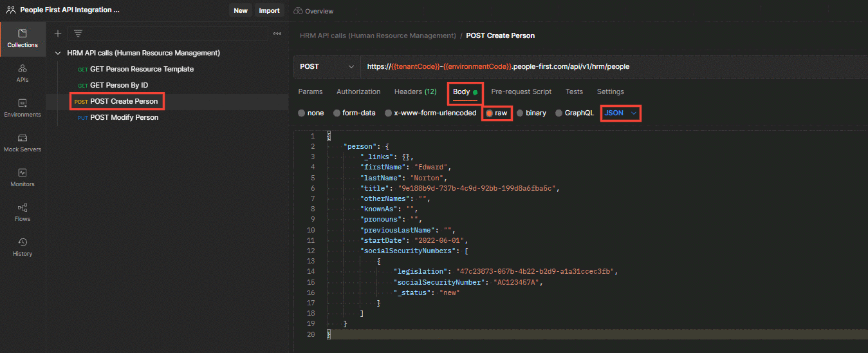Click the Overview tab icon
The image size is (868, 353).
pyautogui.click(x=298, y=11)
